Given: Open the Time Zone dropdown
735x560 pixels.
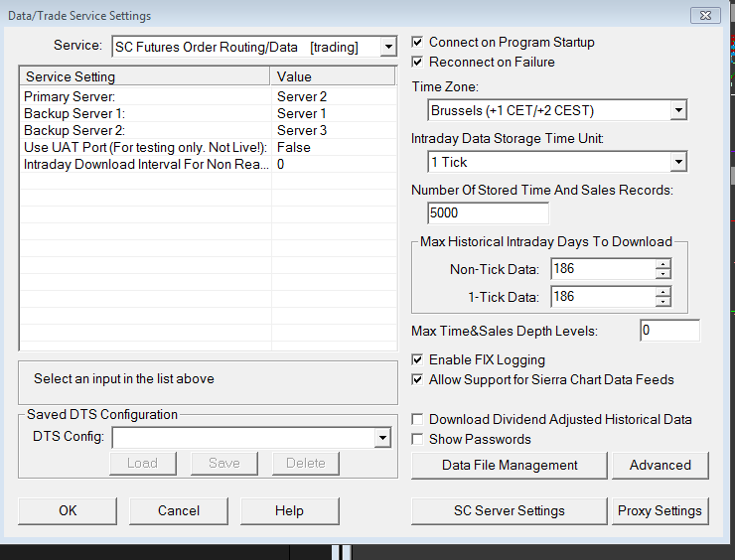Looking at the screenshot, I should coord(678,110).
